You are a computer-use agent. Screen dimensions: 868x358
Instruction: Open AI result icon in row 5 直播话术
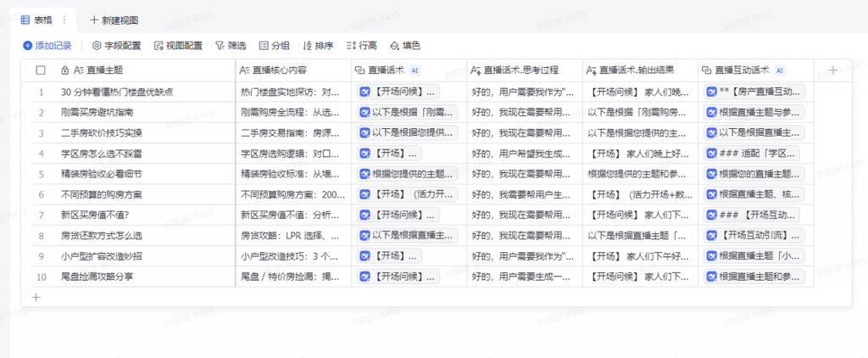click(364, 174)
